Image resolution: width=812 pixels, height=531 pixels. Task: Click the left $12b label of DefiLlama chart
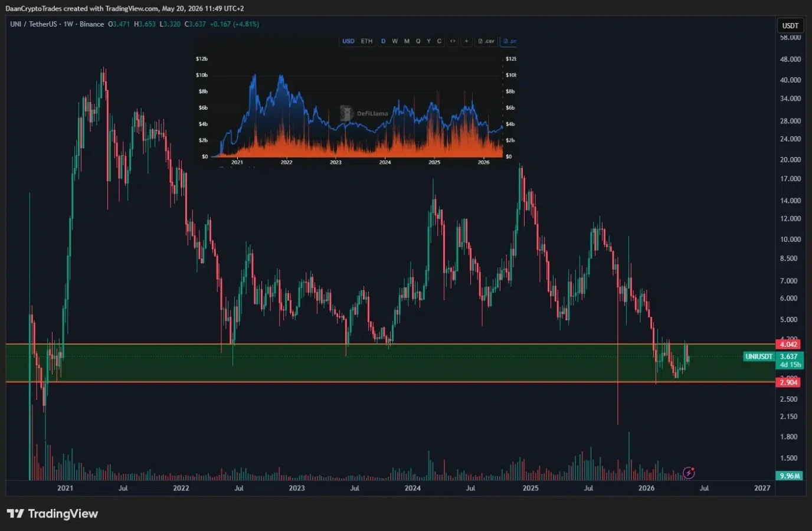(x=201, y=59)
